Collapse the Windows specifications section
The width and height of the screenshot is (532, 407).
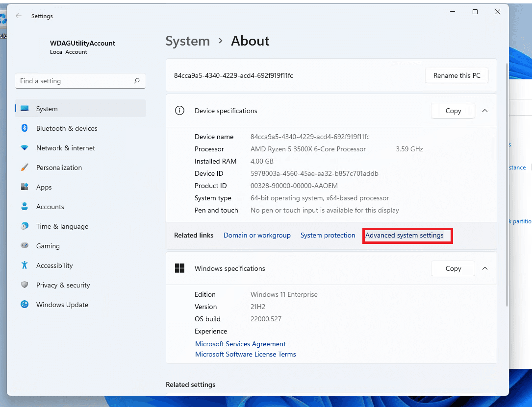(x=485, y=268)
